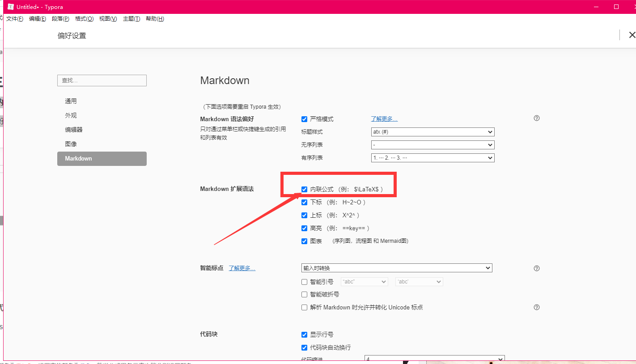Click the 代码块 section label

pos(208,334)
